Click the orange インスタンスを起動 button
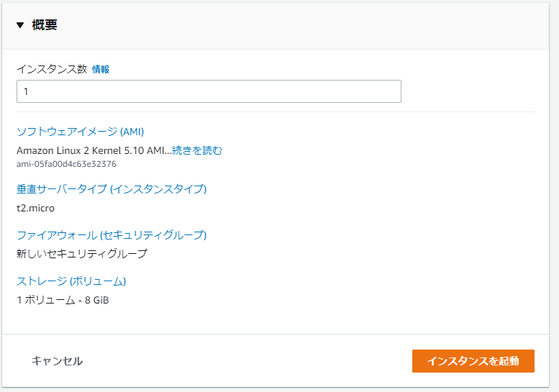The width and height of the screenshot is (559, 392). 473,361
